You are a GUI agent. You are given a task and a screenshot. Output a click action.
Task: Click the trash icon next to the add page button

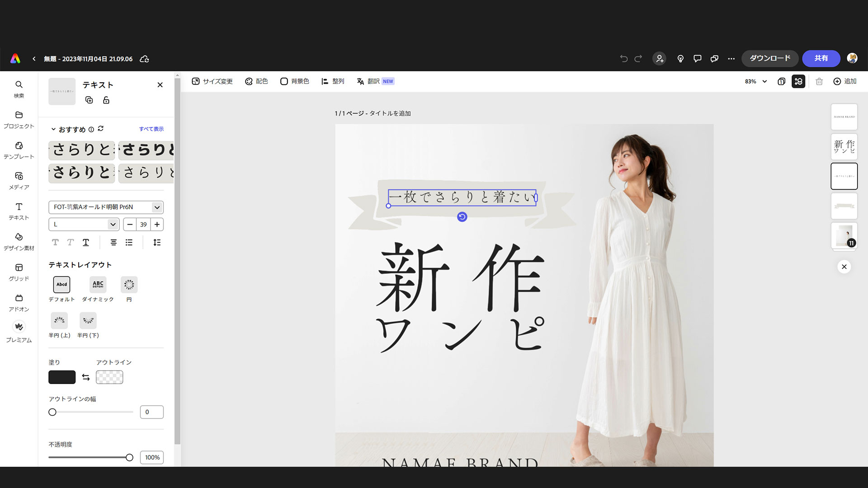[x=819, y=81]
